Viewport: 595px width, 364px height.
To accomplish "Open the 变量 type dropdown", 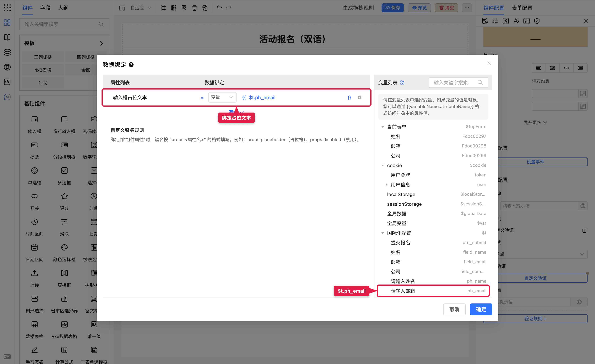I will [222, 97].
